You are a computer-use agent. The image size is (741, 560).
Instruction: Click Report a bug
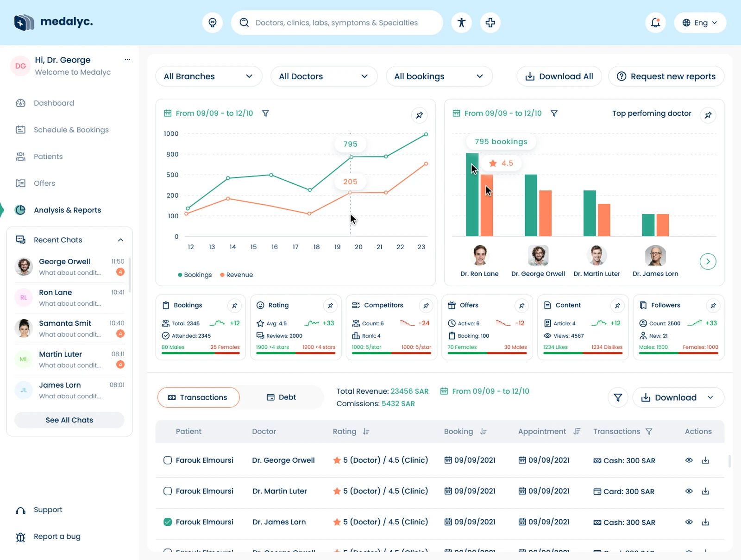pyautogui.click(x=48, y=537)
